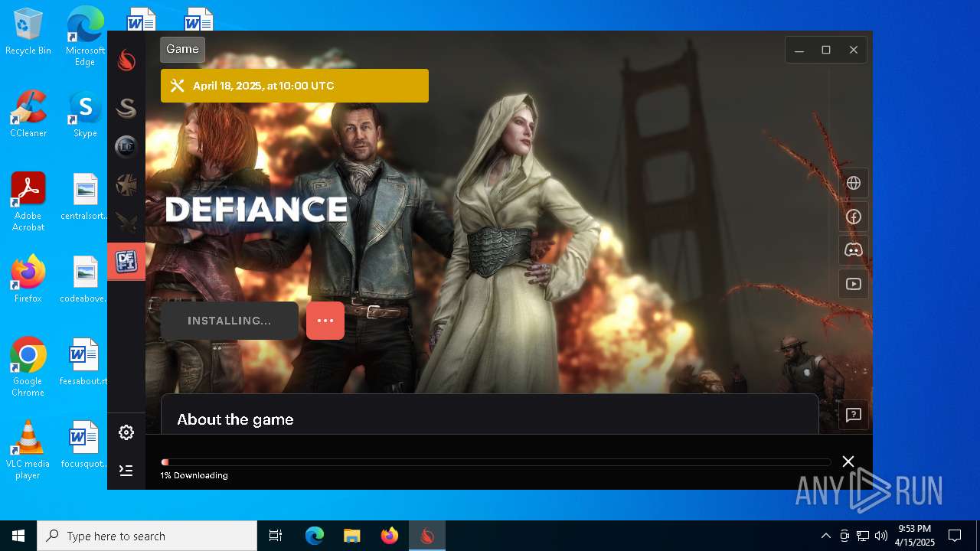The width and height of the screenshot is (980, 551).
Task: Click the INSTALLING... button
Action: pos(230,321)
